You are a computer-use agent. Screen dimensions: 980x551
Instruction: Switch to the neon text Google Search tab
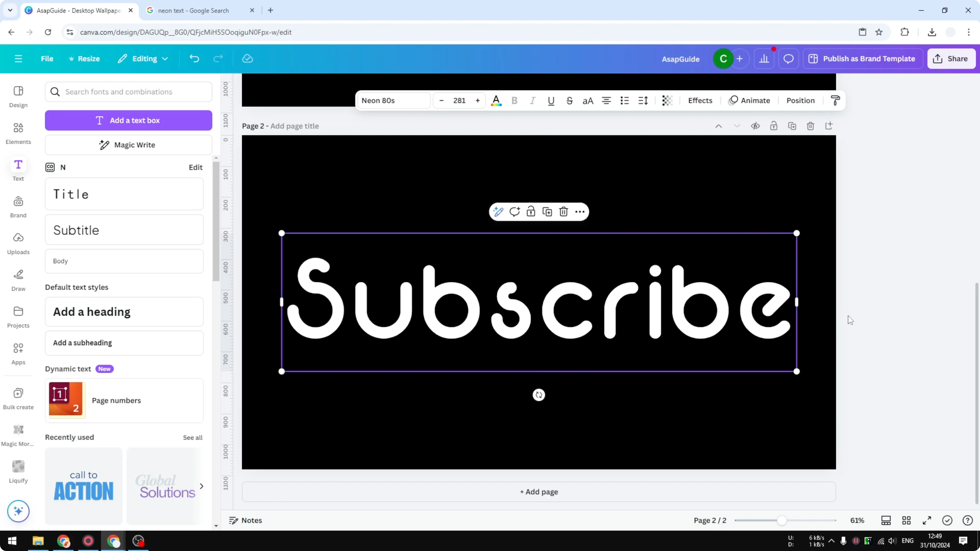tap(194, 10)
